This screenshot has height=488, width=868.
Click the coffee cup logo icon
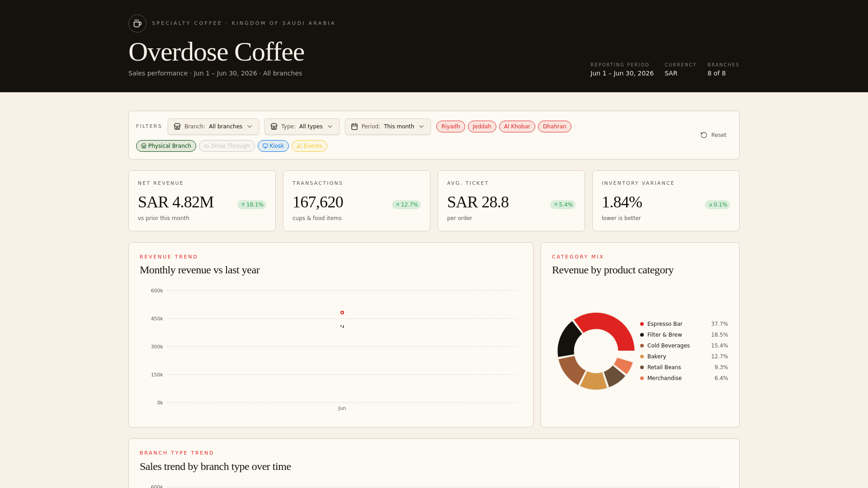coord(137,23)
